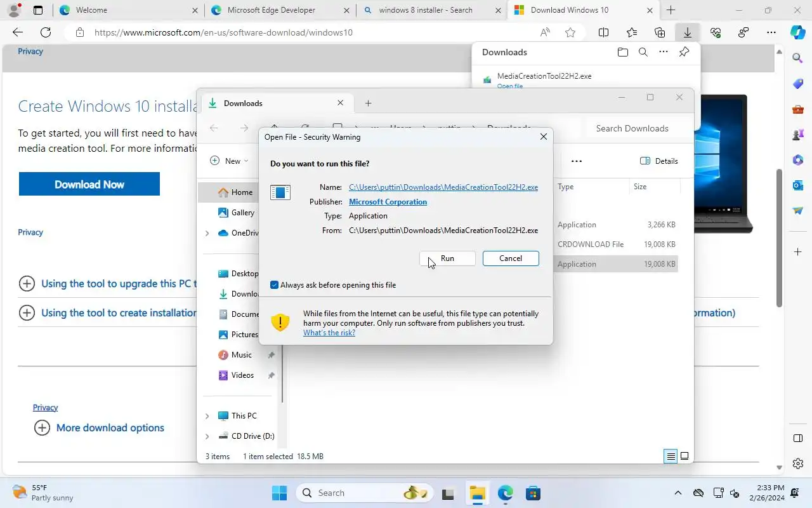Viewport: 812px width, 508px height.
Task: Pin the Edge Downloads panel
Action: (x=684, y=52)
